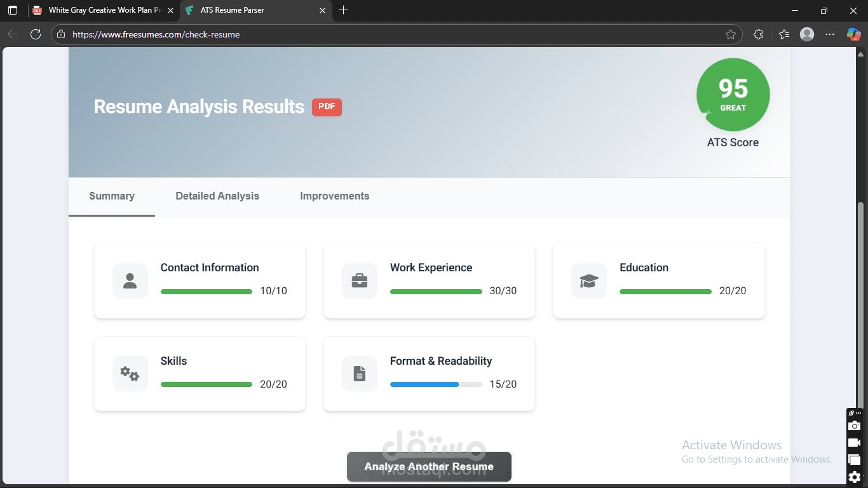Open the settings gear in side widget
The height and width of the screenshot is (488, 868).
click(855, 477)
